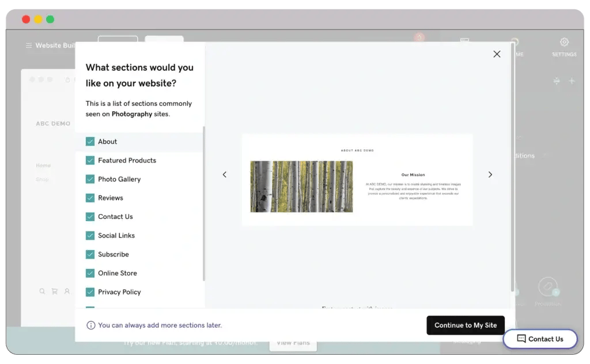Disable the Photo Gallery section
The width and height of the screenshot is (590, 364).
pos(90,179)
